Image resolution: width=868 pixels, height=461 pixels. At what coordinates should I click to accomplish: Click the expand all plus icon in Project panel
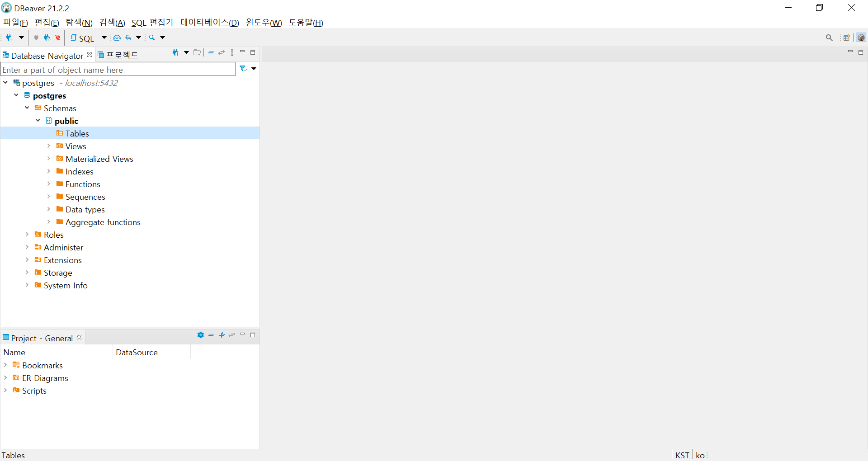222,335
